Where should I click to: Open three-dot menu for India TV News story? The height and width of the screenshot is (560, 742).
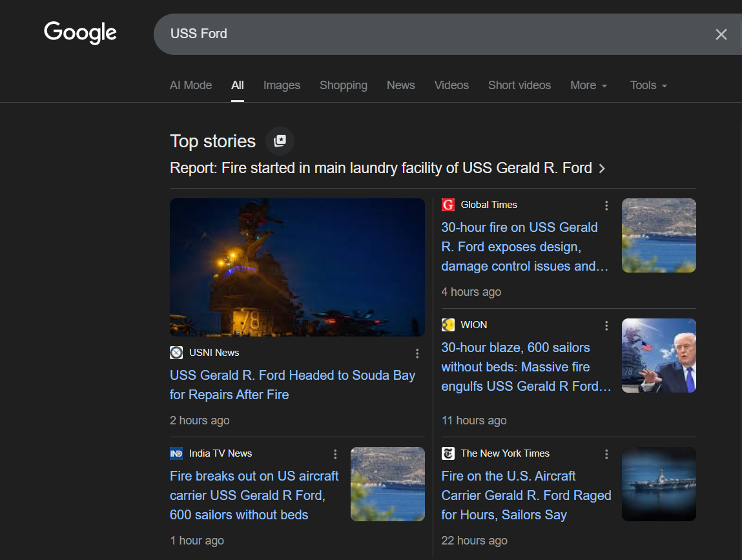click(335, 454)
